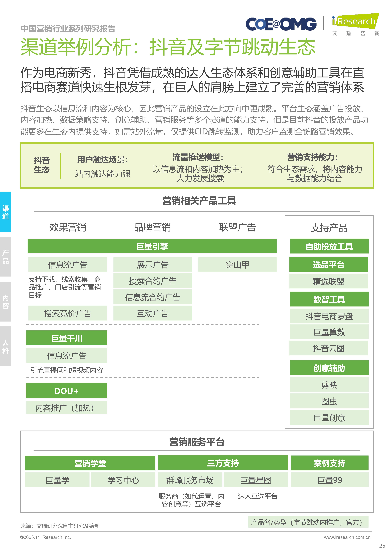392x555 pixels.
Task: Click the 效果营销 column heading
Action: [68, 227]
